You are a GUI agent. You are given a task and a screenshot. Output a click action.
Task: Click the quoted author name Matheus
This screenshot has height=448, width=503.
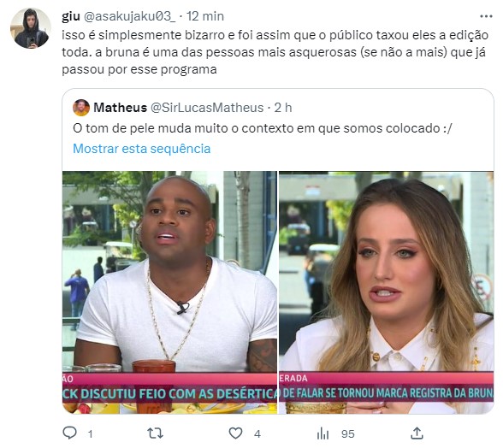121,108
